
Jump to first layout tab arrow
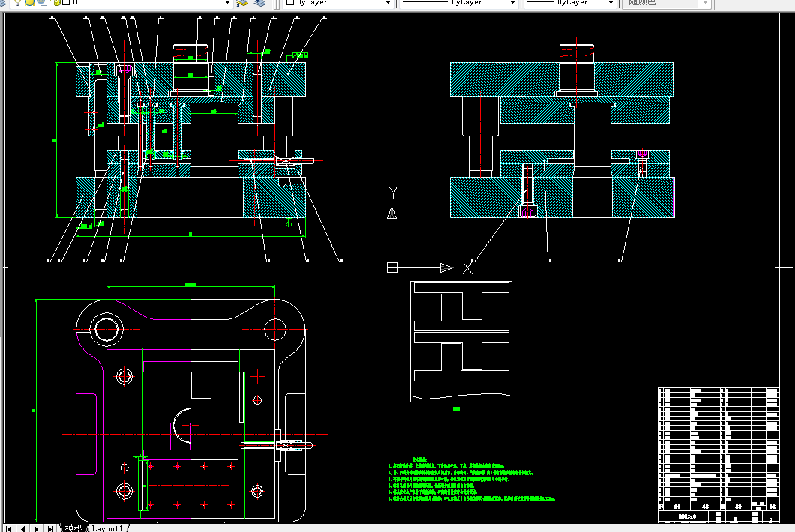click(x=9, y=528)
